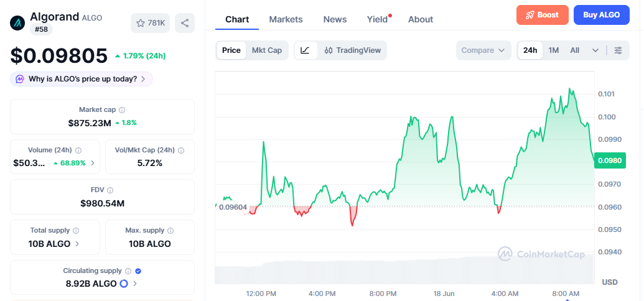Click the 1.8% market cap change
This screenshot has height=301, width=644.
click(x=126, y=123)
